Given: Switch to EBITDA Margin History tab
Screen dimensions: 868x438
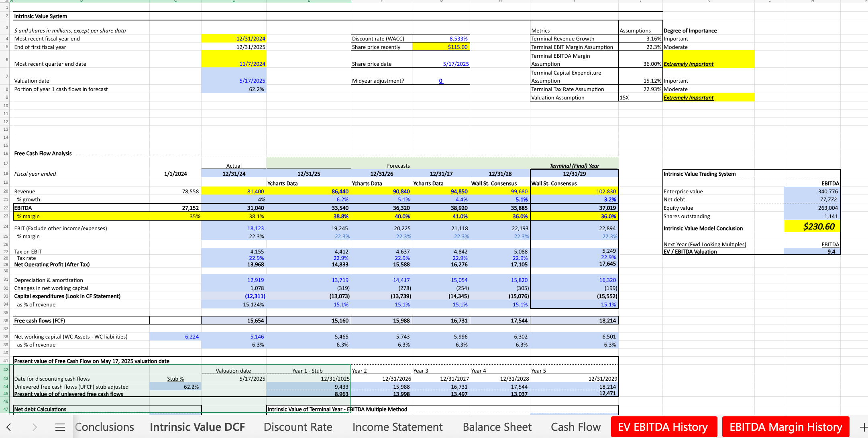Looking at the screenshot, I should pyautogui.click(x=786, y=427).
